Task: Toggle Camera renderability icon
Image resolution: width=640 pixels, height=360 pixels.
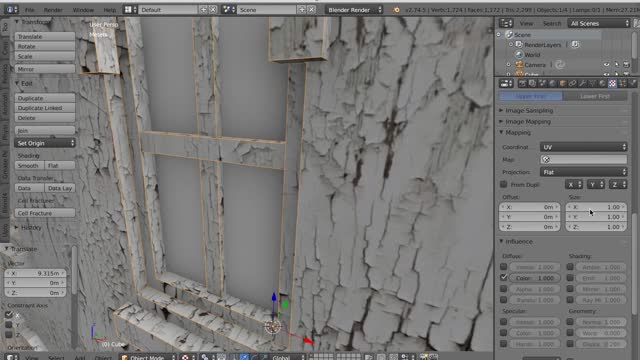Action: click(627, 64)
